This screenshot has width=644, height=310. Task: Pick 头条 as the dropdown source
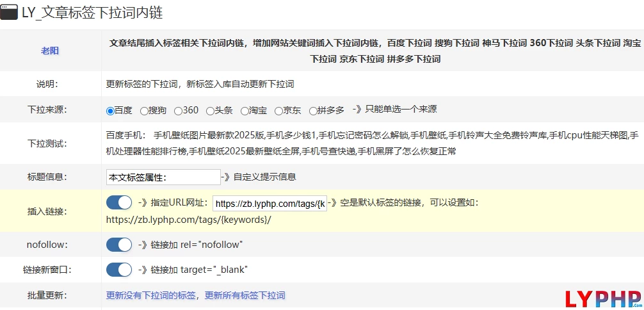(x=210, y=111)
